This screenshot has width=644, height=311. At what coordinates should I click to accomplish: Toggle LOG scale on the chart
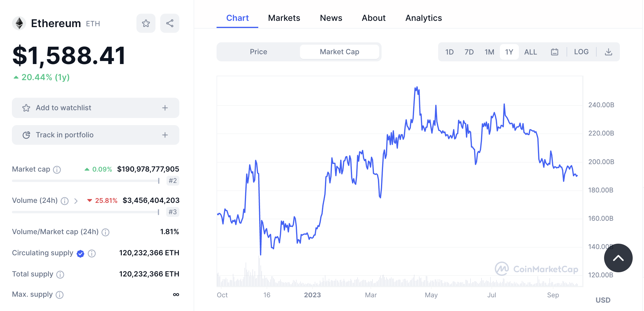(x=581, y=52)
